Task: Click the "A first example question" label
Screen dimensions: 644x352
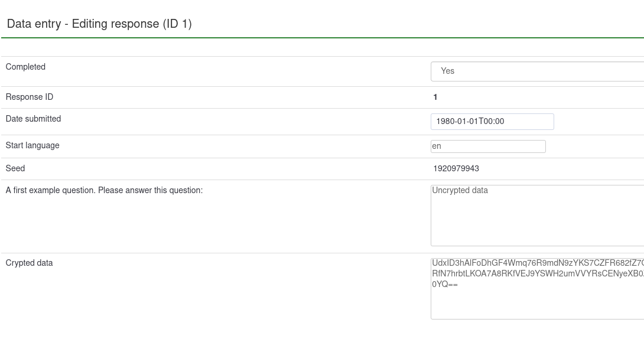Action: pos(104,191)
